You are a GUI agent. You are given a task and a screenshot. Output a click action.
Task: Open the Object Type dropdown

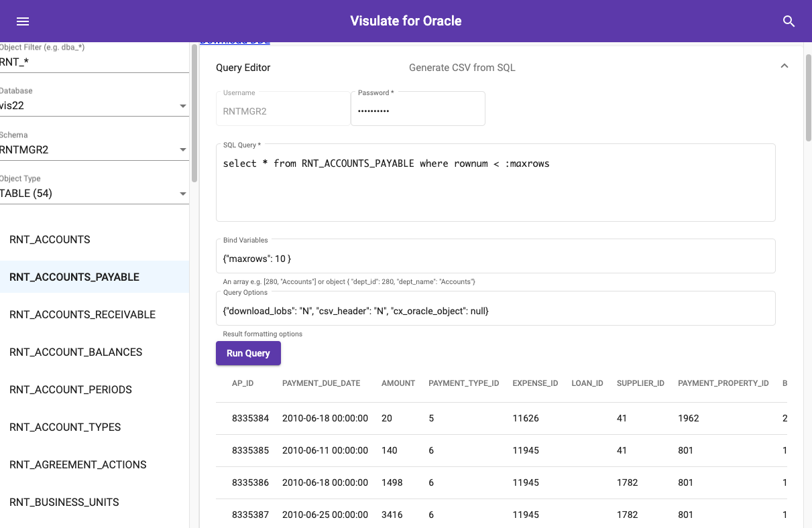pos(94,194)
